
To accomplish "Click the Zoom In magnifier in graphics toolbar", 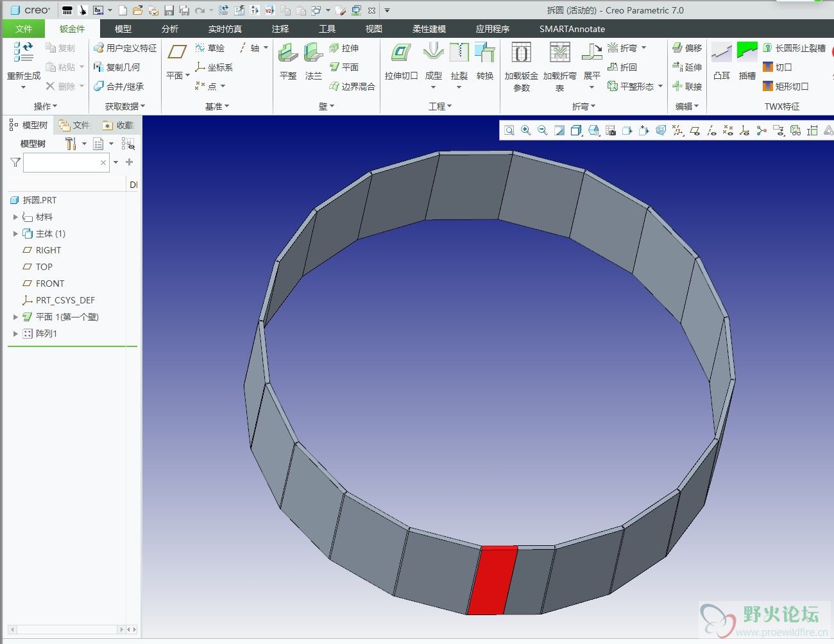I will [x=526, y=130].
